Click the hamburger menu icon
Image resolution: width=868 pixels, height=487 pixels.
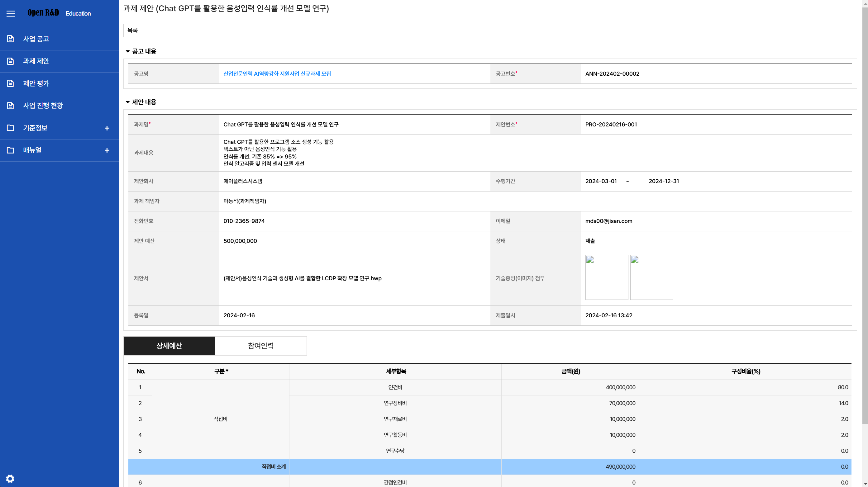coord(11,13)
